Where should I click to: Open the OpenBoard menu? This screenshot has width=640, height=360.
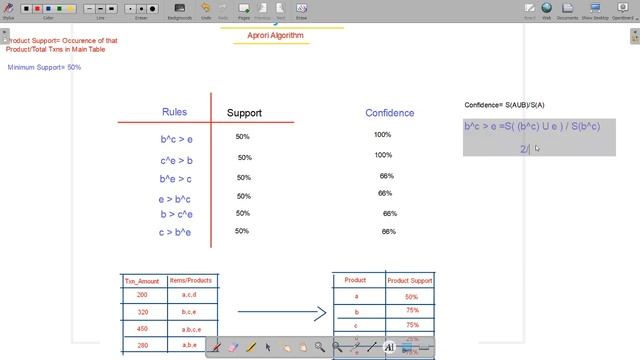coord(623,11)
